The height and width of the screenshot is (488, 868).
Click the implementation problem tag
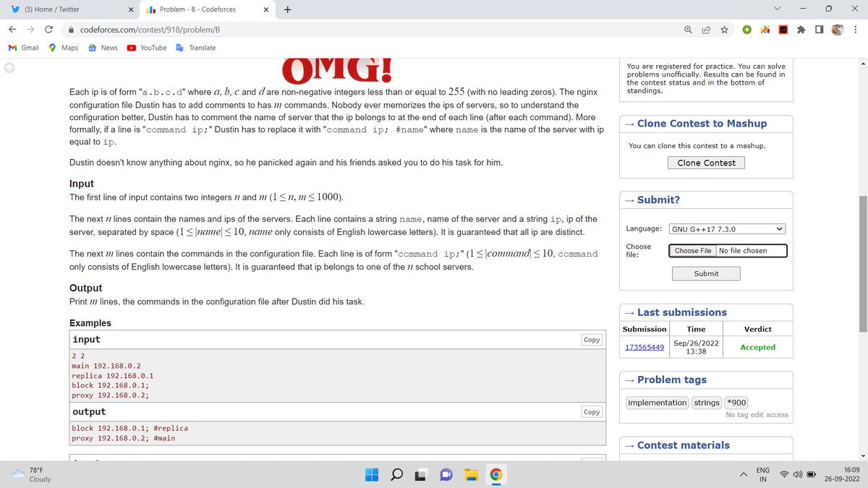point(658,403)
